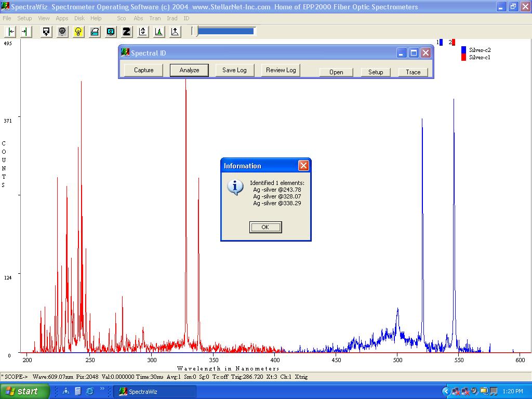Viewport: 532px width, 399px height.
Task: Click the second disconnected network tray icon
Action: [465, 392]
